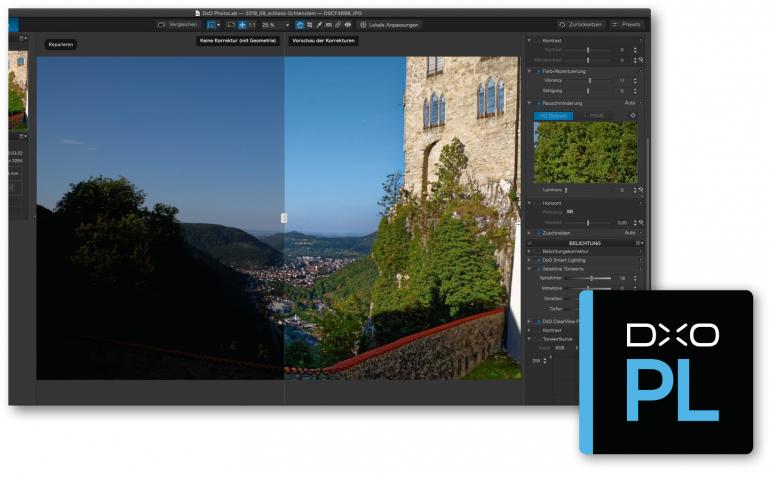This screenshot has width=770, height=478.
Task: Click 'Keine Korrektur (mit Geometrie)' label
Action: [238, 41]
